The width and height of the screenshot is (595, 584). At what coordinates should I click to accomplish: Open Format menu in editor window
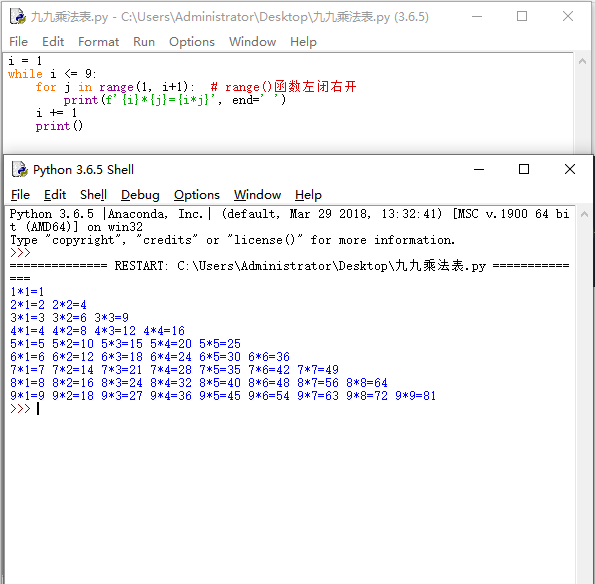98,41
